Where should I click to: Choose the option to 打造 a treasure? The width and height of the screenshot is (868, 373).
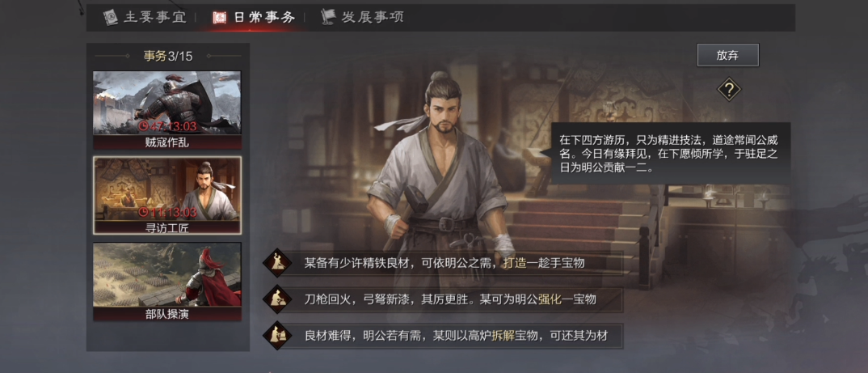tap(444, 263)
